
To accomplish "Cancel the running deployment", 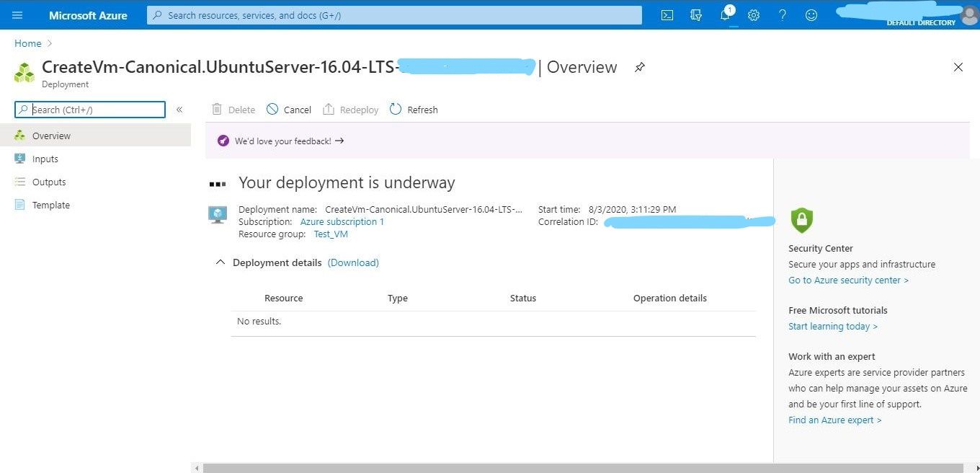I will (x=288, y=109).
